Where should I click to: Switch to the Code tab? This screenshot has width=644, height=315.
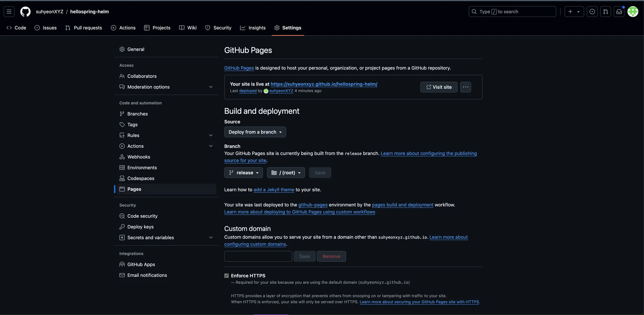[16, 28]
